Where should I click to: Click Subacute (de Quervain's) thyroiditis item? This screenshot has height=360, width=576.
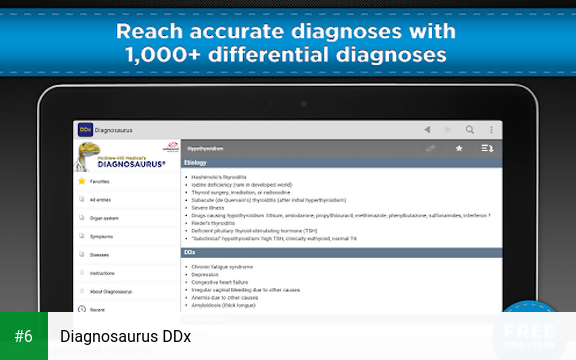point(269,200)
